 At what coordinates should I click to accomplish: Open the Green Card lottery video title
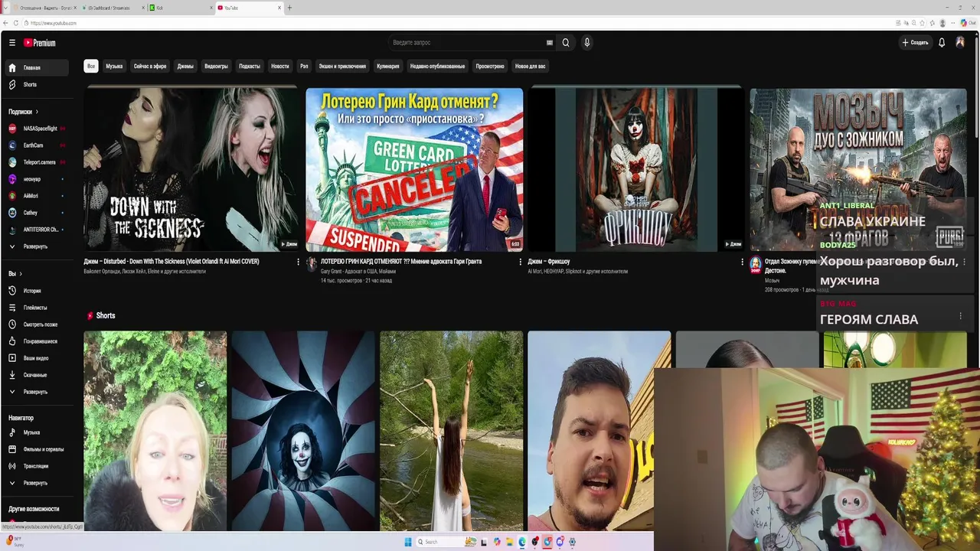(401, 262)
